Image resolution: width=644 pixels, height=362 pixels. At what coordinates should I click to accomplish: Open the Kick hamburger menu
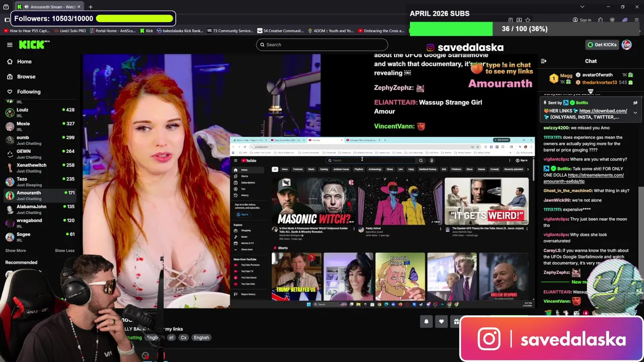click(10, 45)
